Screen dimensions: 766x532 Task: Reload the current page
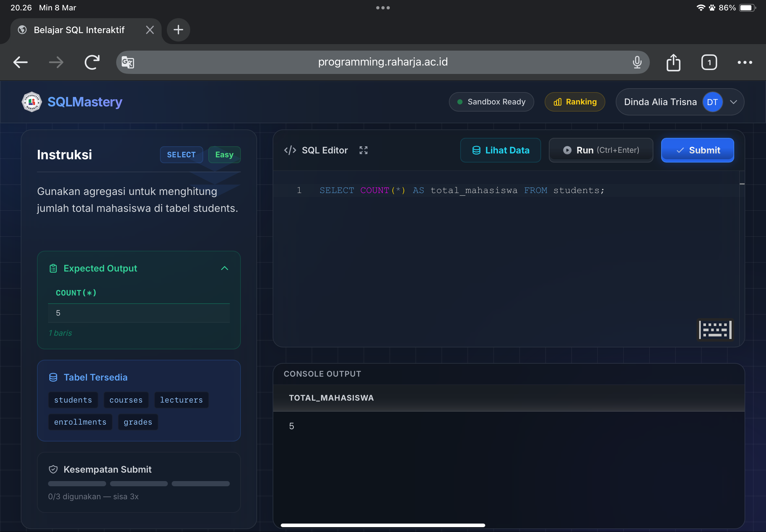click(x=92, y=62)
